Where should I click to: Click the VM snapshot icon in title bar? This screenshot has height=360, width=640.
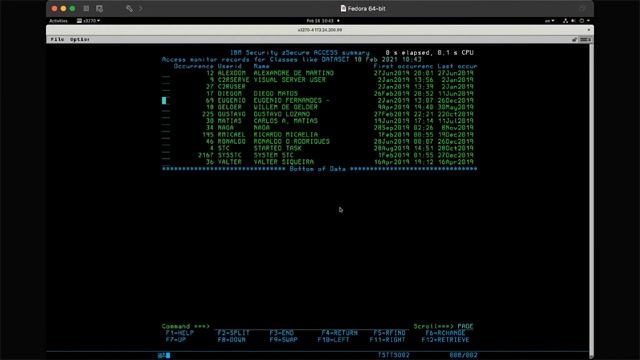coord(99,9)
